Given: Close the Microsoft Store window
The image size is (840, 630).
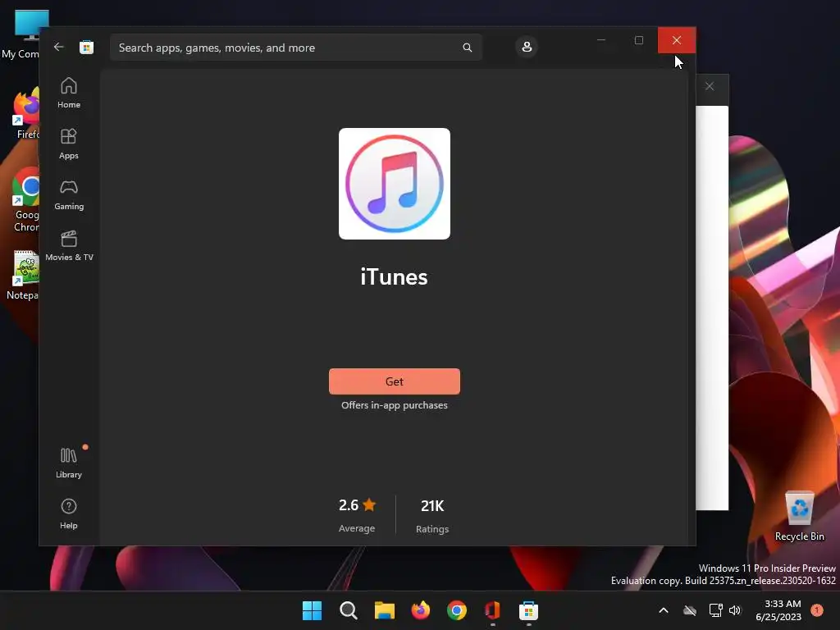Looking at the screenshot, I should (677, 40).
